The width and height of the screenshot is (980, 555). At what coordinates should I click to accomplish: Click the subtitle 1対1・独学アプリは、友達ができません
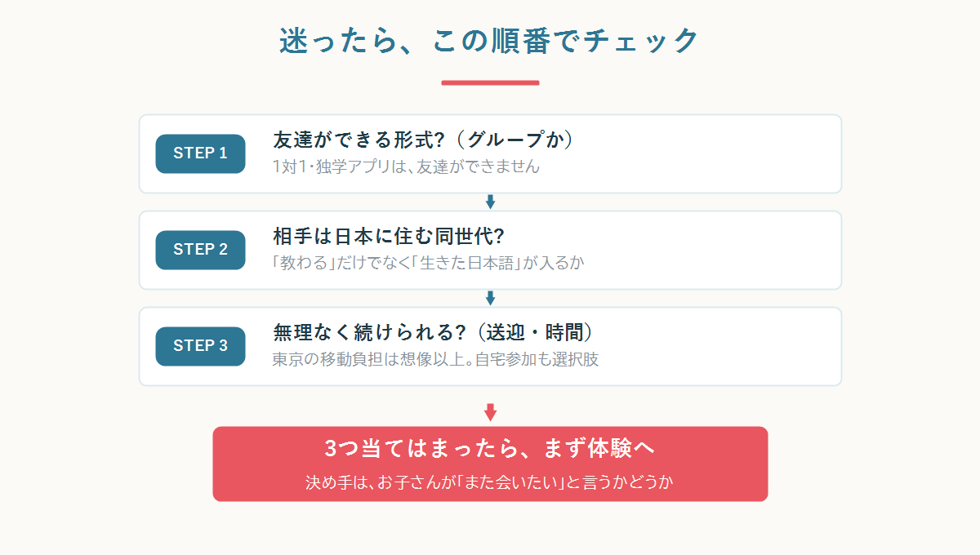(407, 166)
